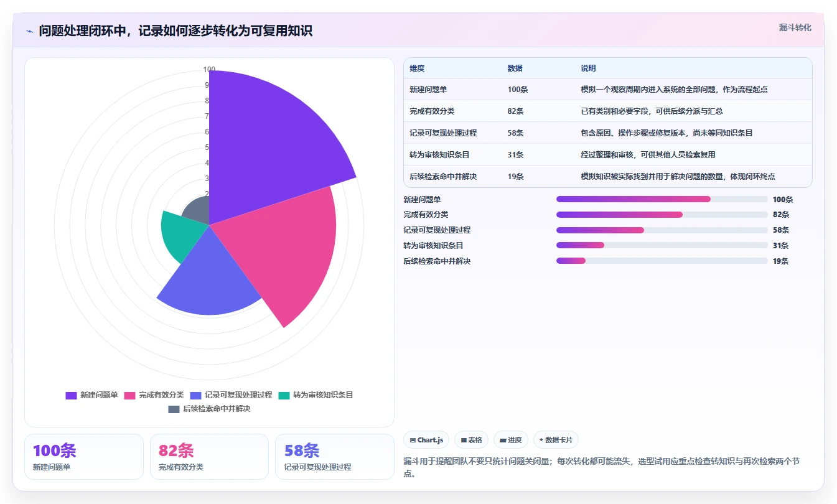The image size is (837, 504).
Task: Click the 转为审核知识条目 label in the progress list
Action: [433, 246]
